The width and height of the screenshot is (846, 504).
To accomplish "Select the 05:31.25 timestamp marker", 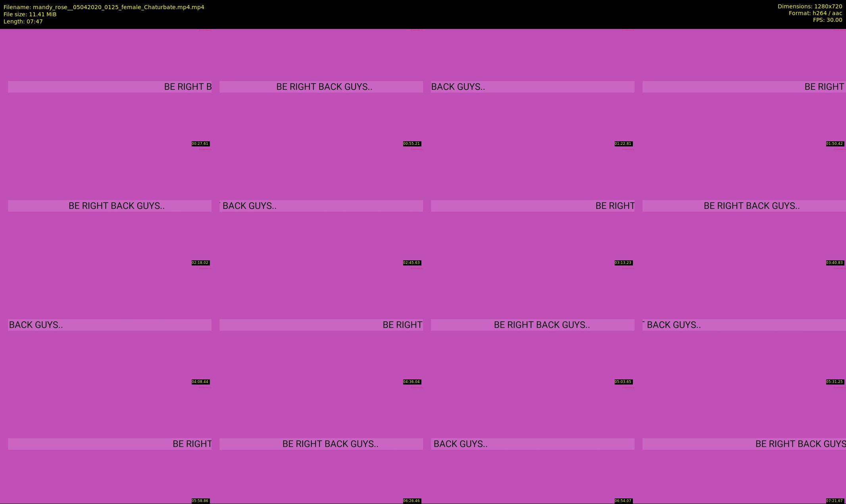I will [x=834, y=382].
